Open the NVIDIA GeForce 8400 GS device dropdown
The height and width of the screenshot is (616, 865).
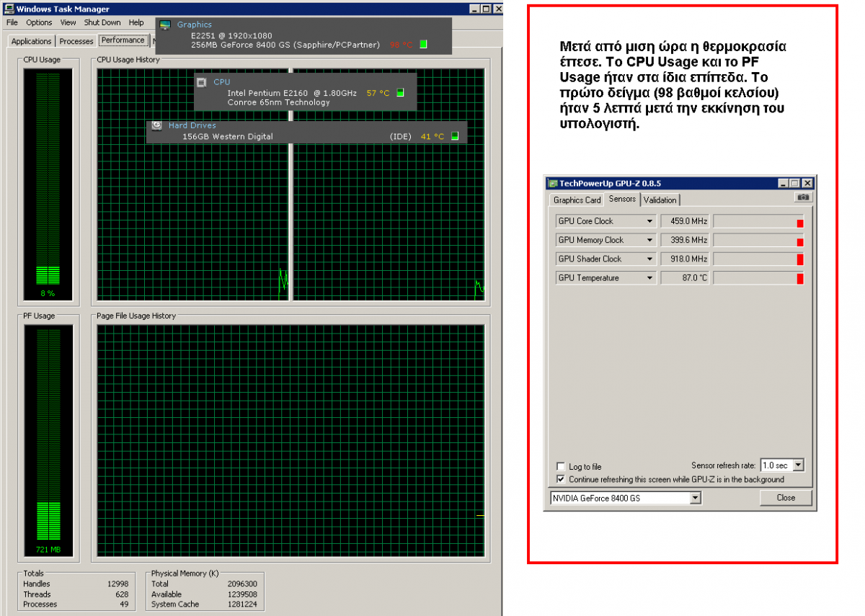tap(695, 498)
